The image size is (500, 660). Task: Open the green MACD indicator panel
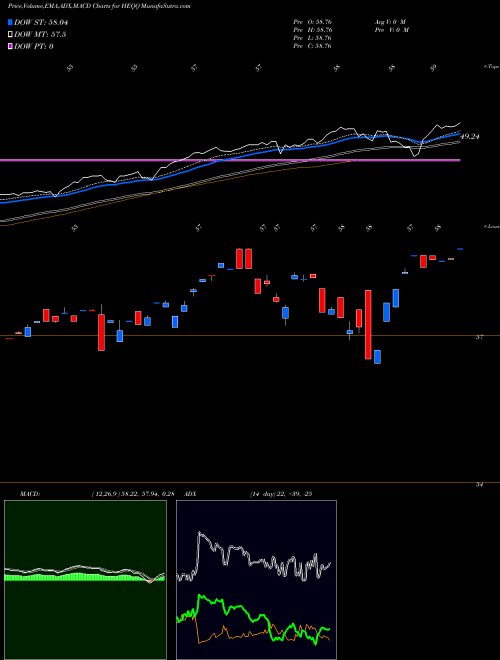85,580
